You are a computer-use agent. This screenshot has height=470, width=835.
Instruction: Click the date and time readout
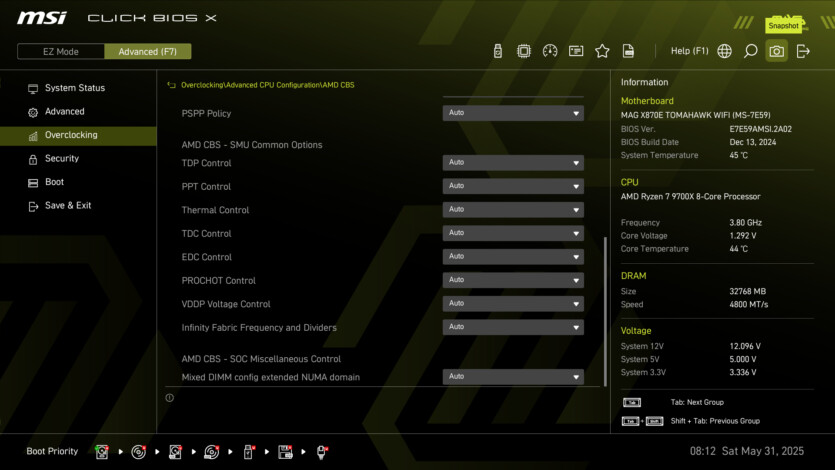[x=747, y=451]
